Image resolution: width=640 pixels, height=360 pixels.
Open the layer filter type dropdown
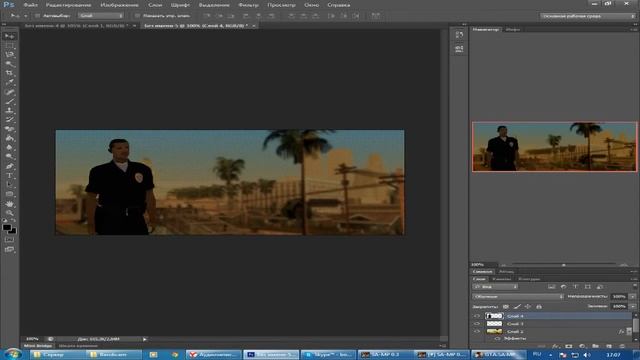(495, 287)
